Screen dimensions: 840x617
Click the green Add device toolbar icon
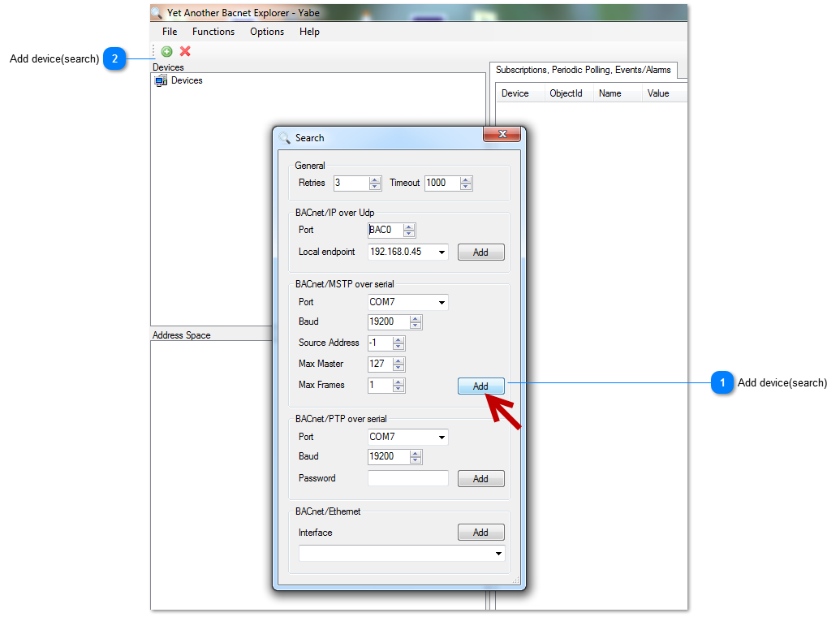click(166, 51)
